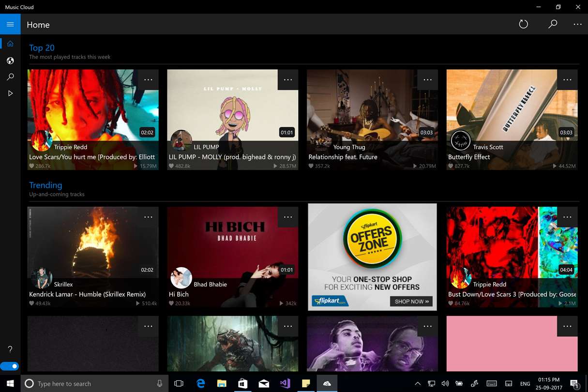Open Task View on the taskbar

pos(179,383)
